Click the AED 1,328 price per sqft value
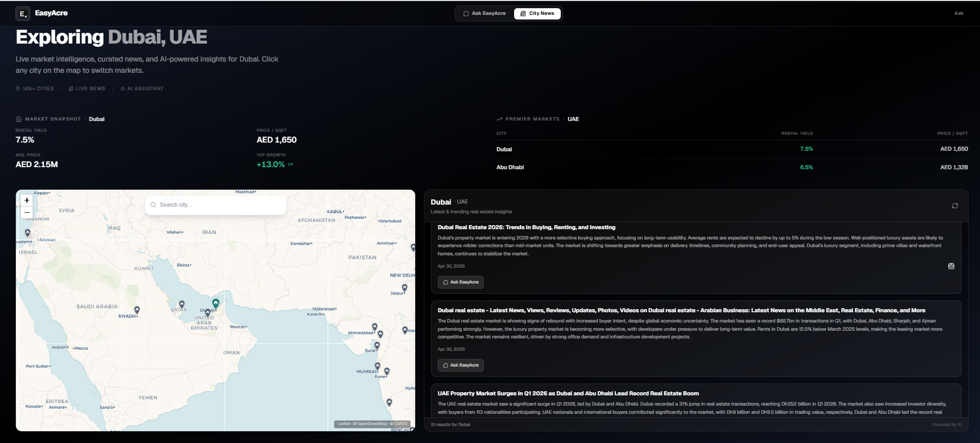Screen dimensions: 980x443 (x=954, y=167)
